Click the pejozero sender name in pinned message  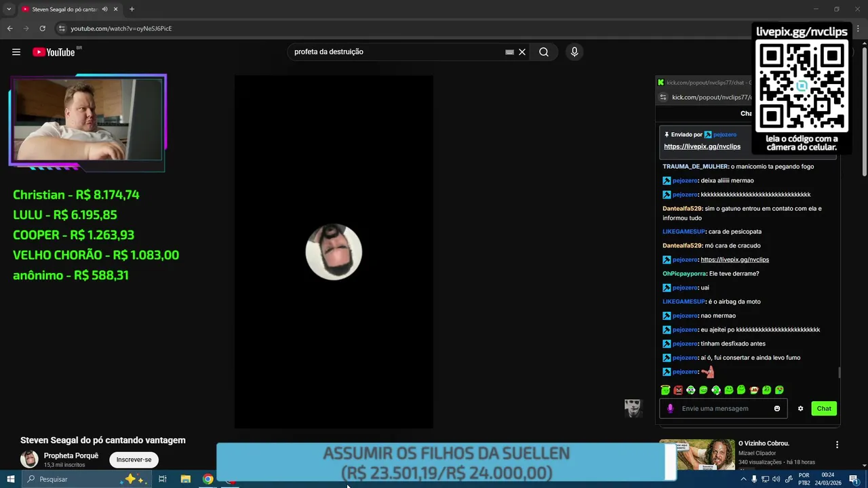(724, 134)
